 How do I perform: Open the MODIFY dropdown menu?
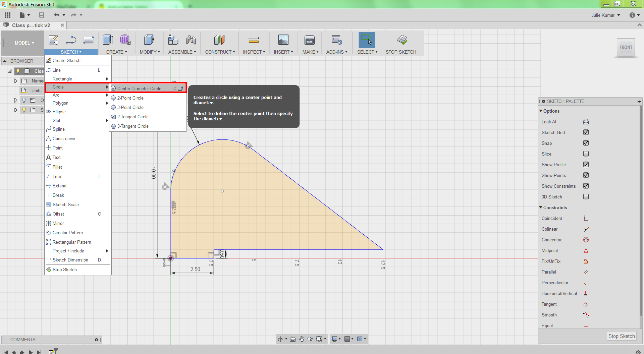[x=150, y=52]
